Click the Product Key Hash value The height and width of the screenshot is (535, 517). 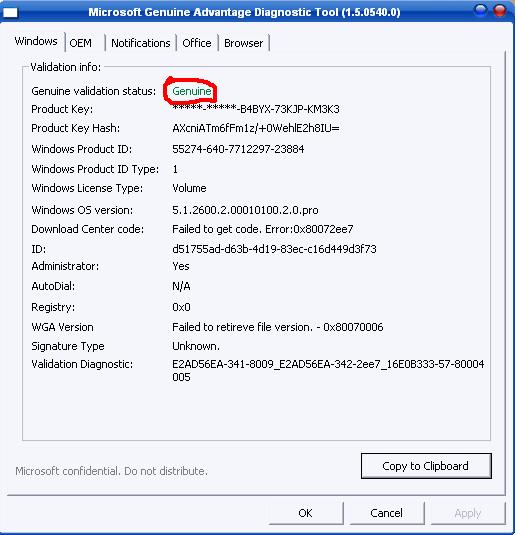pyautogui.click(x=256, y=128)
